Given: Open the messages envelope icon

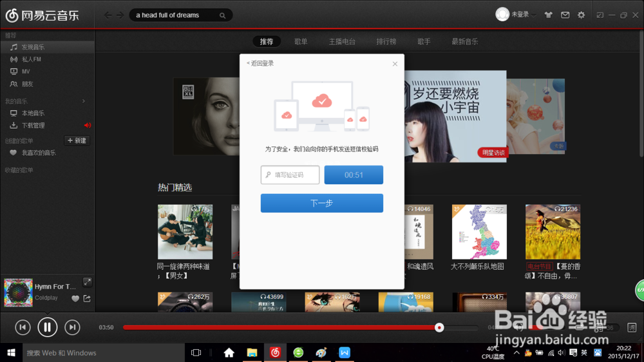Looking at the screenshot, I should 565,15.
